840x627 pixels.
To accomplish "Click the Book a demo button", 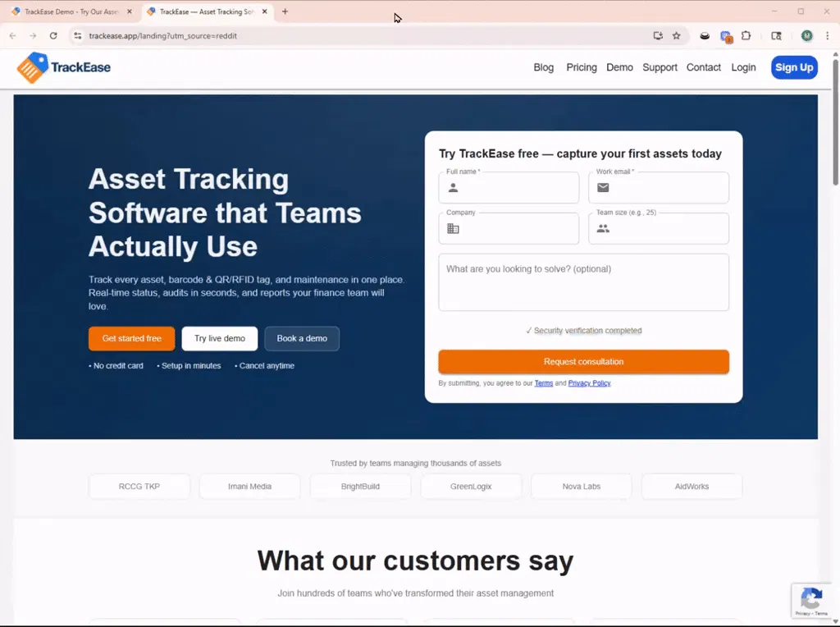I will point(302,339).
